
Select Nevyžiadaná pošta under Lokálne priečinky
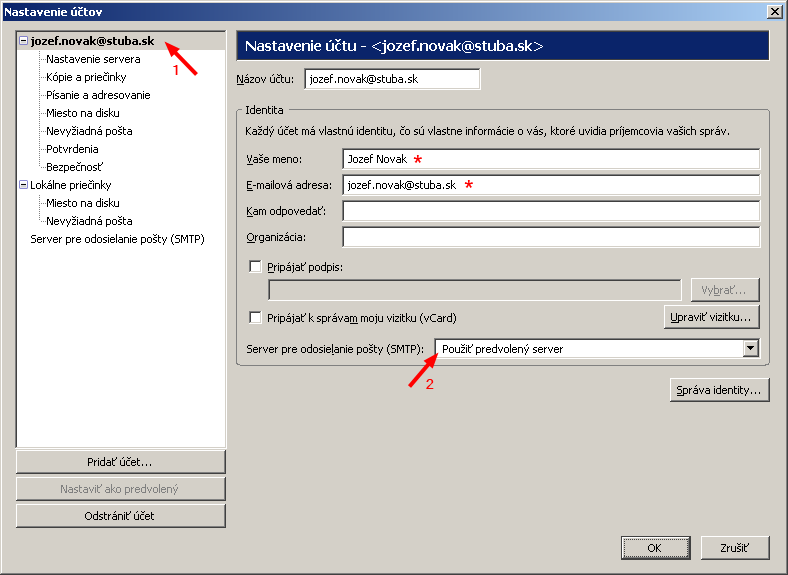coord(89,221)
